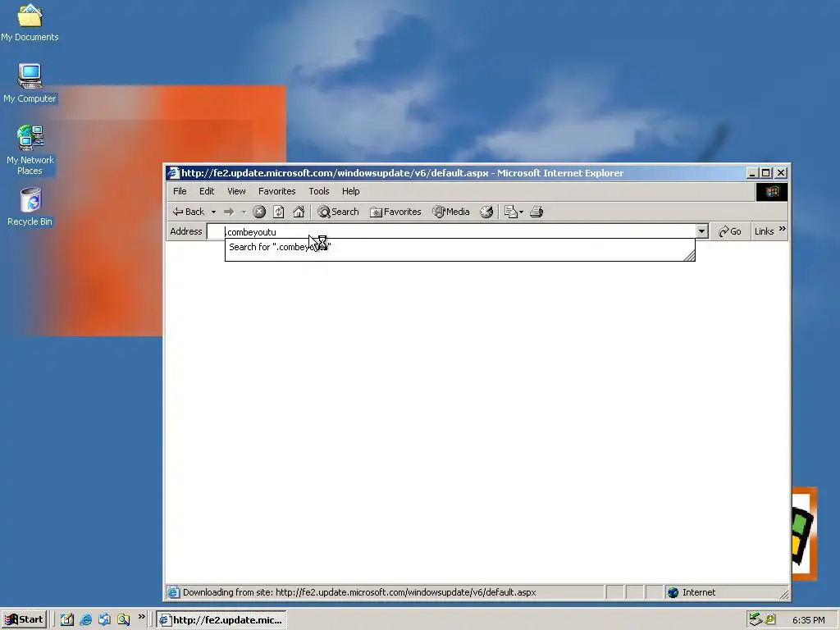Click the Internet zone globe indicator
This screenshot has width=840, height=630.
coord(673,592)
